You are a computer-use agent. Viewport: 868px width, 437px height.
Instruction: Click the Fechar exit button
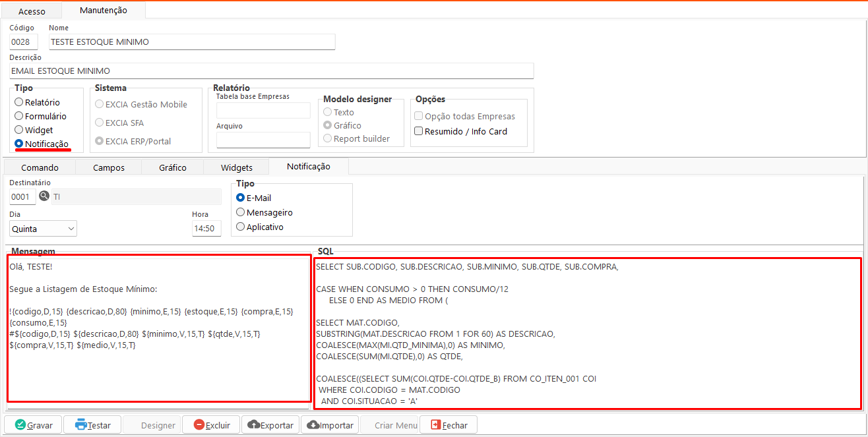pyautogui.click(x=448, y=425)
